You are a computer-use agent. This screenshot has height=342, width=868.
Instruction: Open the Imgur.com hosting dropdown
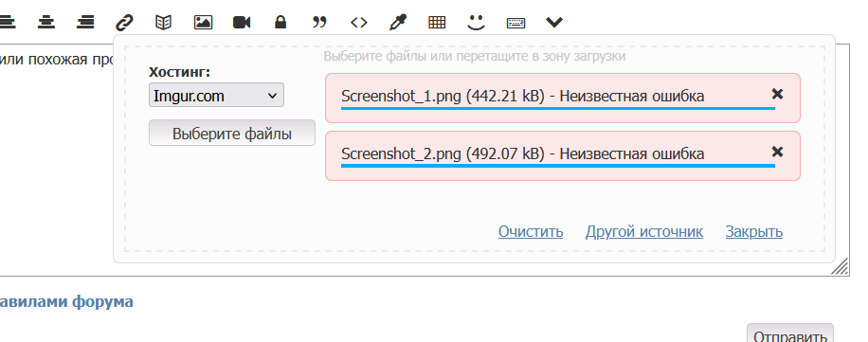pos(216,95)
